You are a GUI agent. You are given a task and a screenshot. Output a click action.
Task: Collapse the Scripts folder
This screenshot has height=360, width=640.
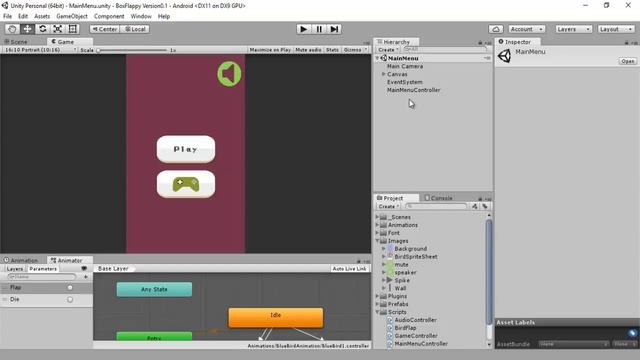377,312
